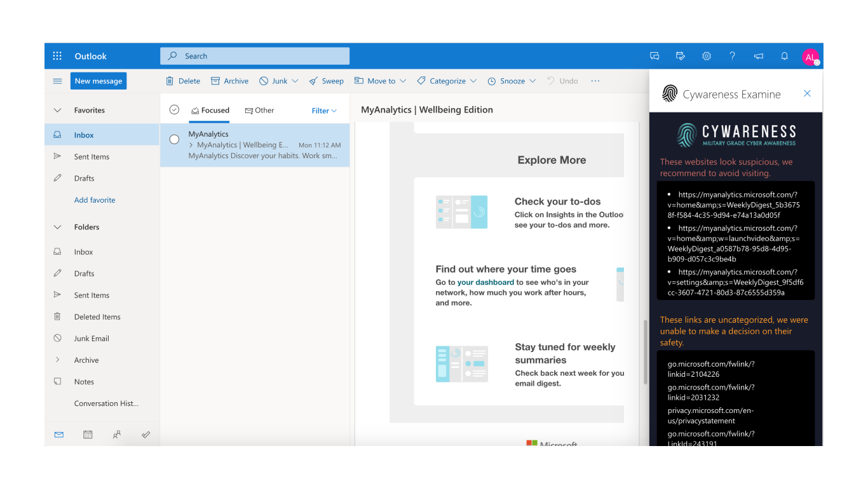Switch to the Focused tab

click(210, 111)
